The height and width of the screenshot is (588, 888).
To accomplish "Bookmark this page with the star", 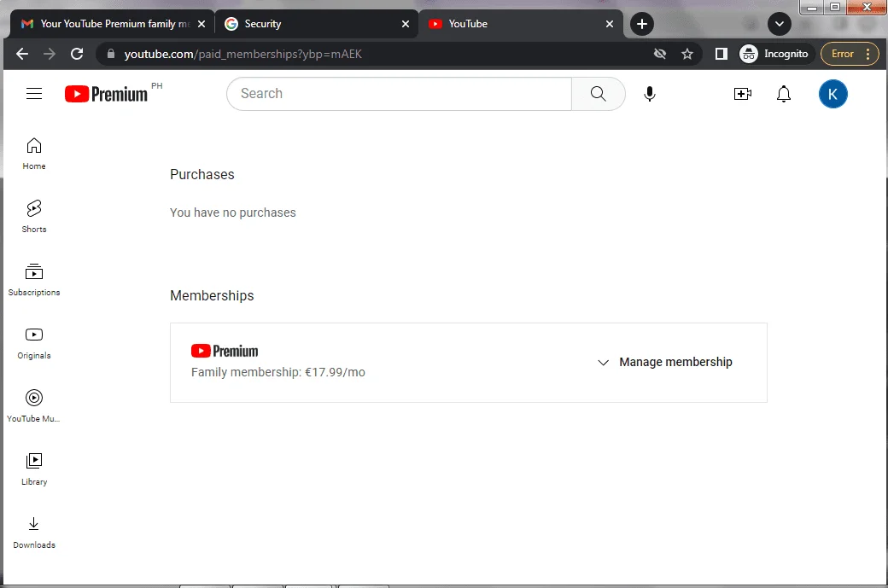I will [687, 54].
